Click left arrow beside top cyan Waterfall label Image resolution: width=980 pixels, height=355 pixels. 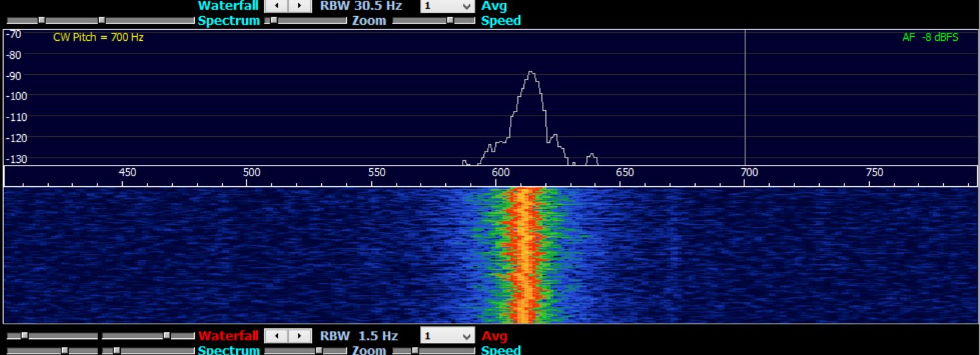(x=276, y=6)
